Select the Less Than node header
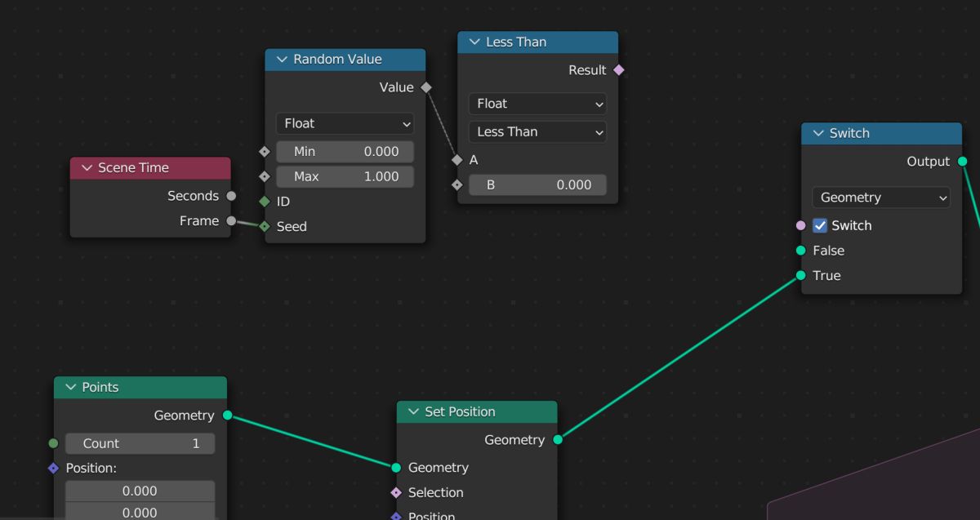This screenshot has height=520, width=980. (538, 42)
